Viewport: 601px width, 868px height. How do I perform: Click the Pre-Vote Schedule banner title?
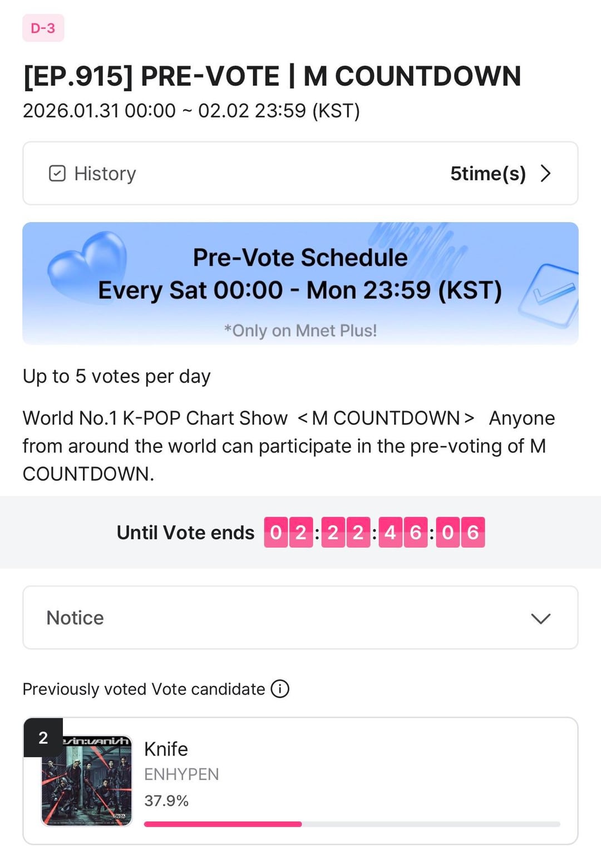click(300, 258)
